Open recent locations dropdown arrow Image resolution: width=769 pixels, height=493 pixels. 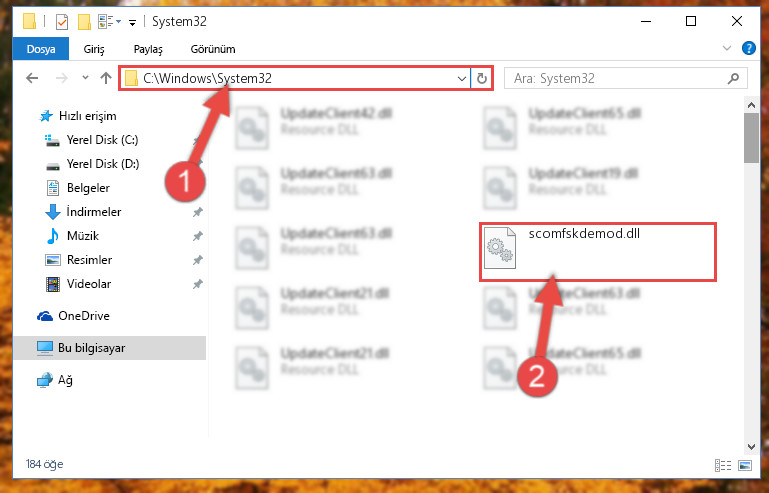[x=85, y=78]
